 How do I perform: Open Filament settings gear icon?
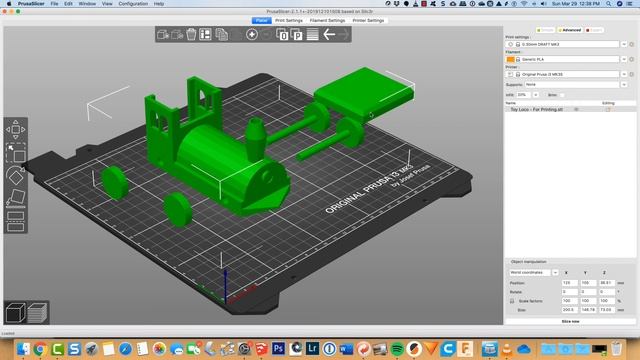click(x=631, y=59)
